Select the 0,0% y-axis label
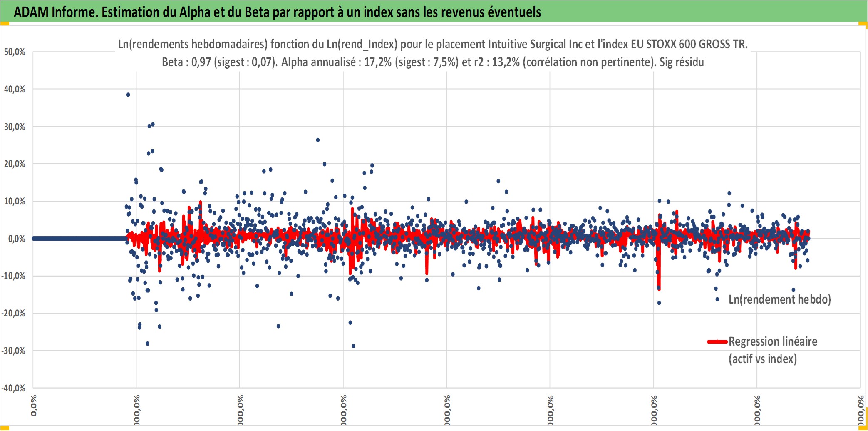The image size is (868, 431). [17, 239]
